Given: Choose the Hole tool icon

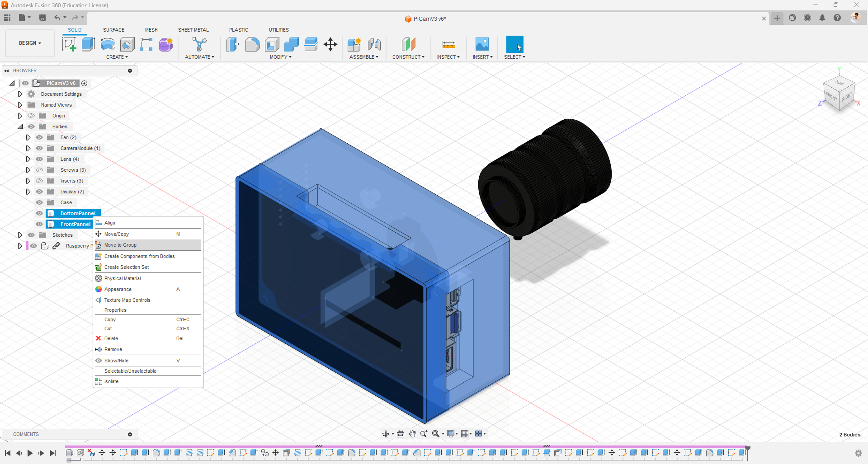Looking at the screenshot, I should (127, 44).
